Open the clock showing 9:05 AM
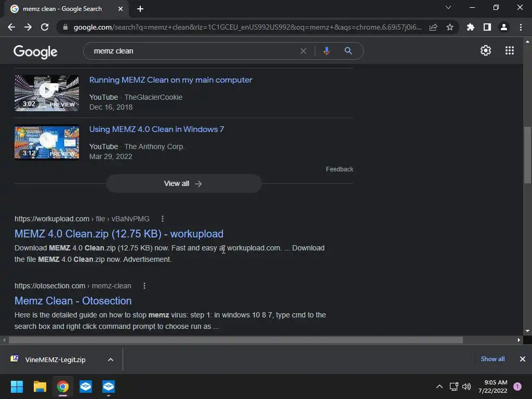Viewport: 532px width, 399px height. [x=493, y=387]
